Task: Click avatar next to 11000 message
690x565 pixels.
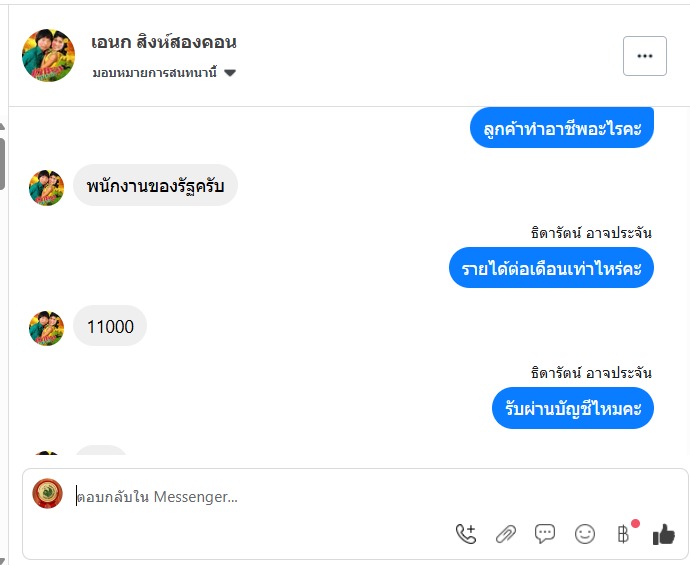Action: (x=46, y=328)
